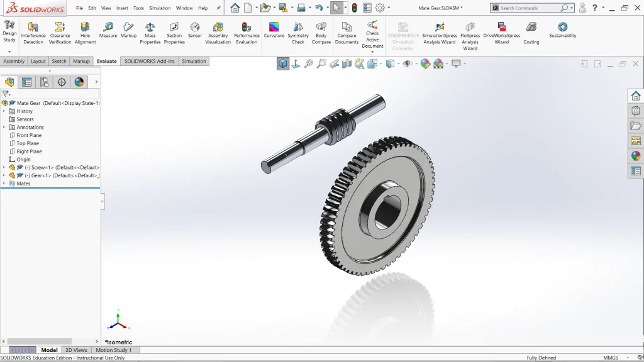Switch to SOLIDWORKS Add-Ins tab
The height and width of the screenshot is (362, 644).
pos(150,61)
